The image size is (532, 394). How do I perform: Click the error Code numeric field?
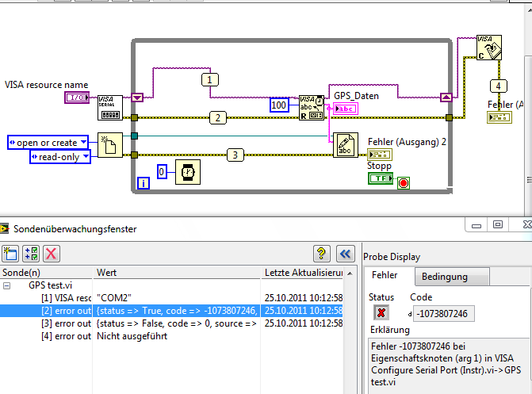tap(442, 315)
